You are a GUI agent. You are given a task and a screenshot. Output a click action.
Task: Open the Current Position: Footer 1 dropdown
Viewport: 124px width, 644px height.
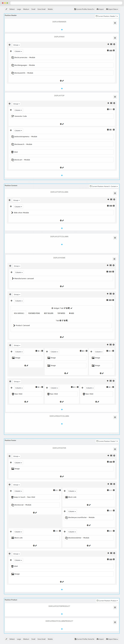(107, 441)
